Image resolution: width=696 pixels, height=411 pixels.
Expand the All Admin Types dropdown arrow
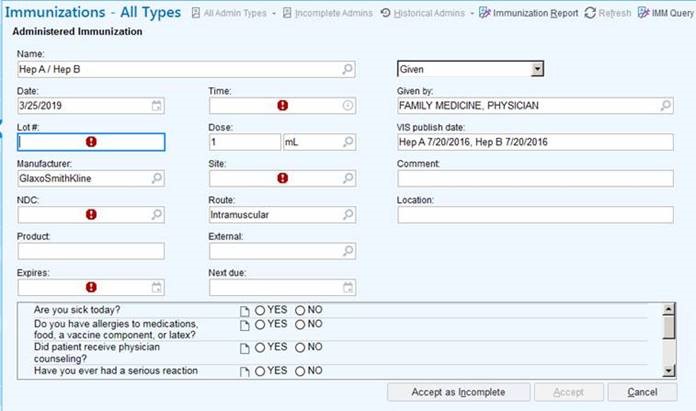(273, 14)
